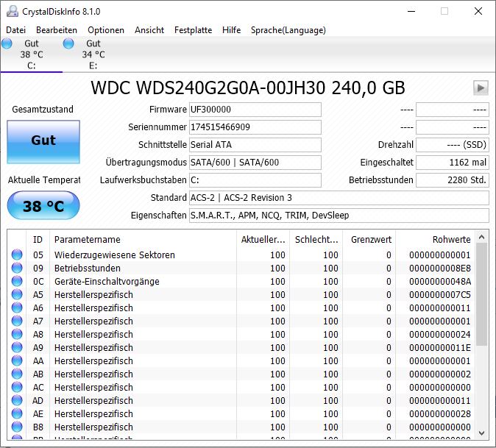Click raw value 000000000028

(x=439, y=414)
